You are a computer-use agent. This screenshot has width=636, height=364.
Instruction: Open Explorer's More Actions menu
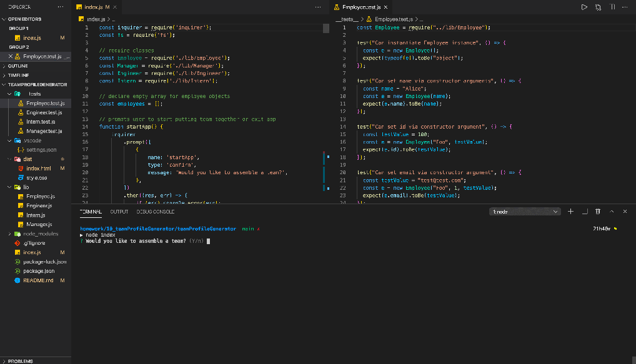coord(60,6)
